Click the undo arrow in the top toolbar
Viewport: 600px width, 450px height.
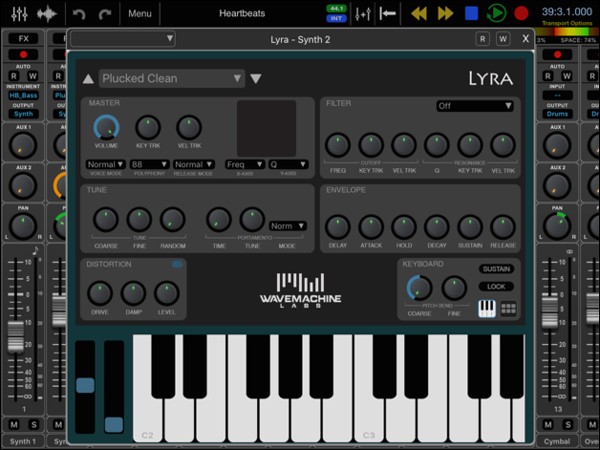point(79,14)
